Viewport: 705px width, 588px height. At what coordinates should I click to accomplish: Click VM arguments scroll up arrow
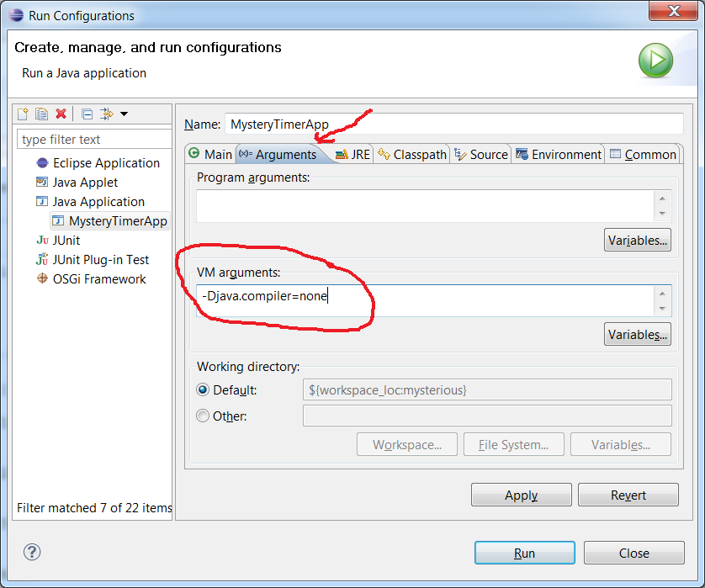click(x=662, y=293)
